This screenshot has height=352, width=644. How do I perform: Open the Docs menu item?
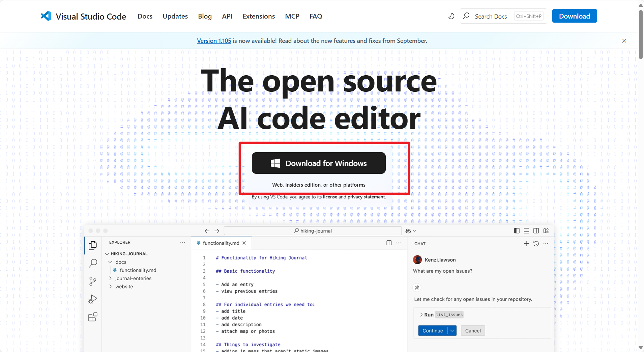pyautogui.click(x=145, y=16)
